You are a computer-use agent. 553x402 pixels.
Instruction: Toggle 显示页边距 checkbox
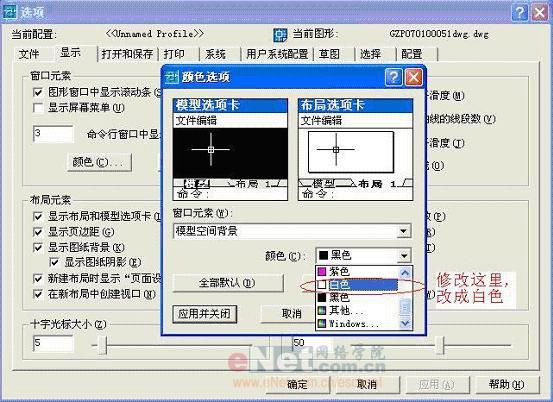(38, 232)
